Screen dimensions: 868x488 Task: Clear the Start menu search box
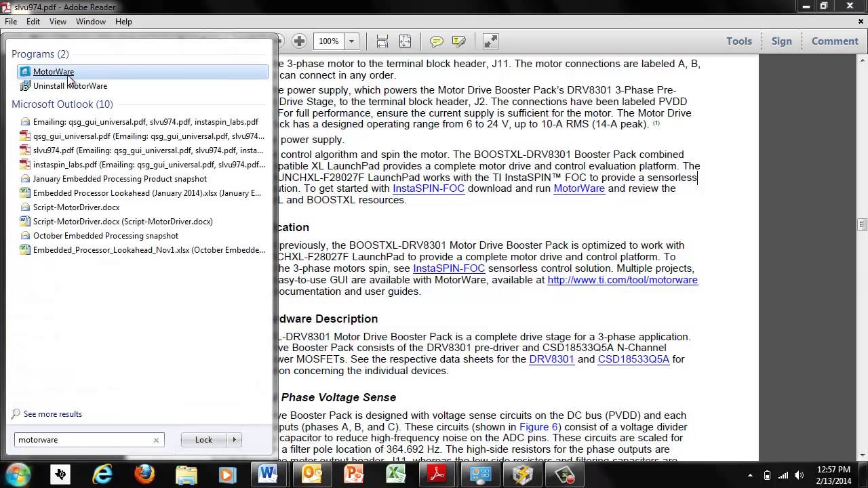click(x=156, y=440)
